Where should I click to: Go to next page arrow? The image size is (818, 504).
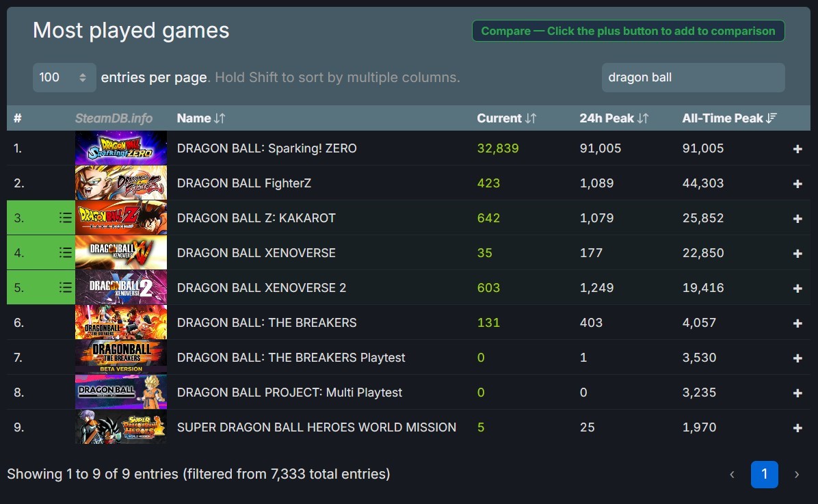point(797,475)
